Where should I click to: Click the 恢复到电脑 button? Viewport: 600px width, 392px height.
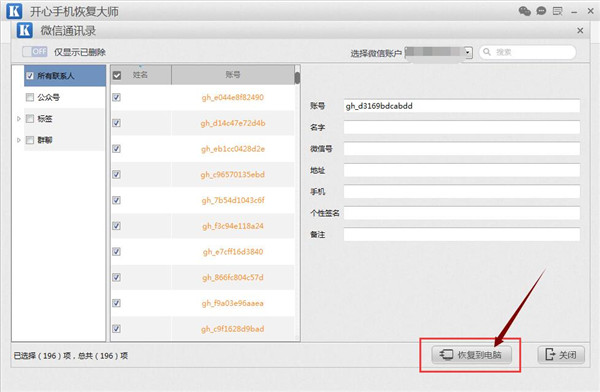pyautogui.click(x=471, y=355)
